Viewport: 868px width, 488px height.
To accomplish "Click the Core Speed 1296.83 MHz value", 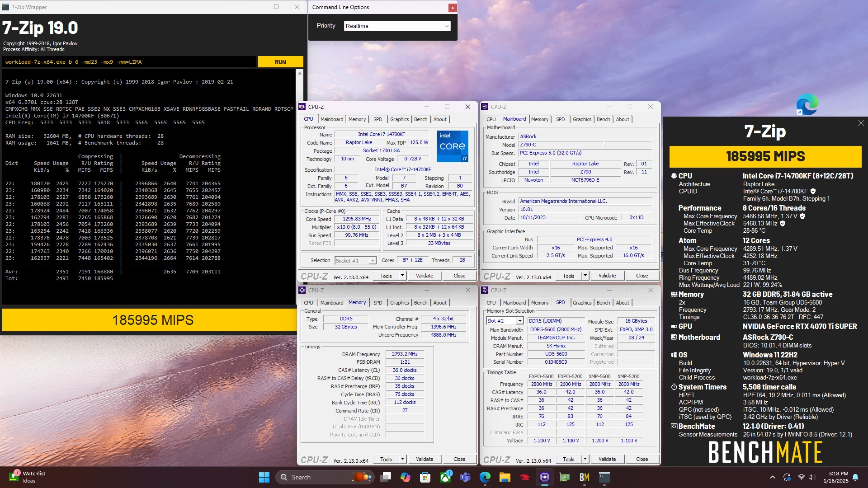I will [357, 219].
